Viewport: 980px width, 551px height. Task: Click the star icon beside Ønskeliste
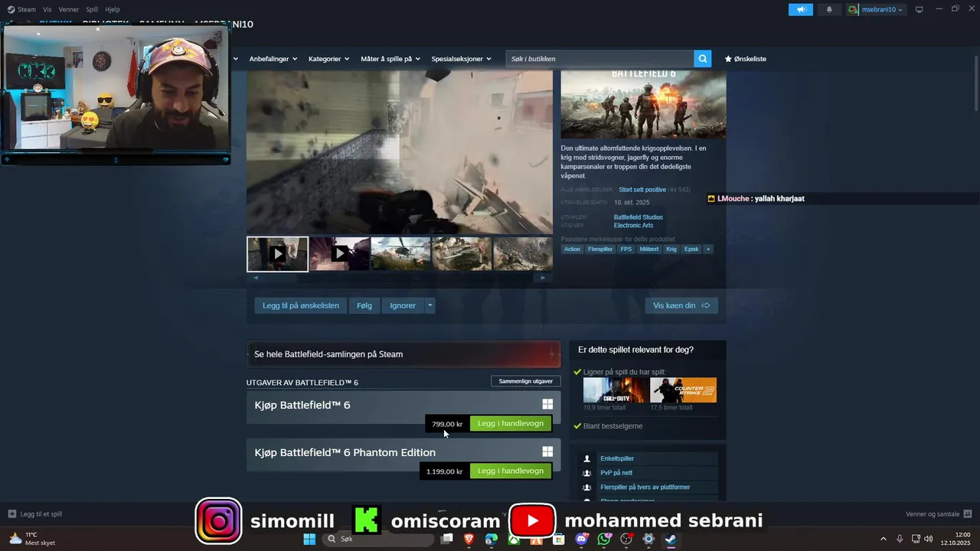coord(728,58)
